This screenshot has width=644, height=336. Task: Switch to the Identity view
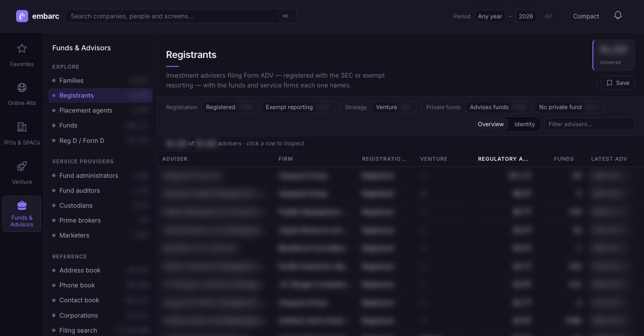tap(525, 124)
